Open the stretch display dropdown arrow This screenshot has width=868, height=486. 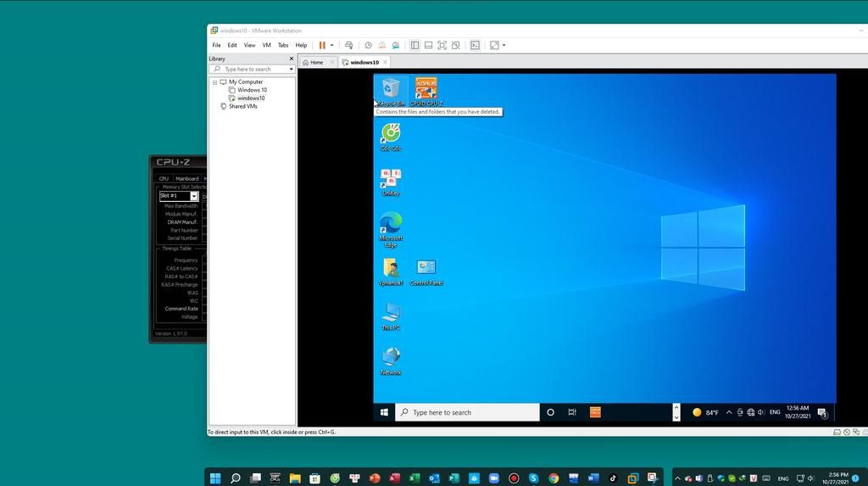point(504,46)
